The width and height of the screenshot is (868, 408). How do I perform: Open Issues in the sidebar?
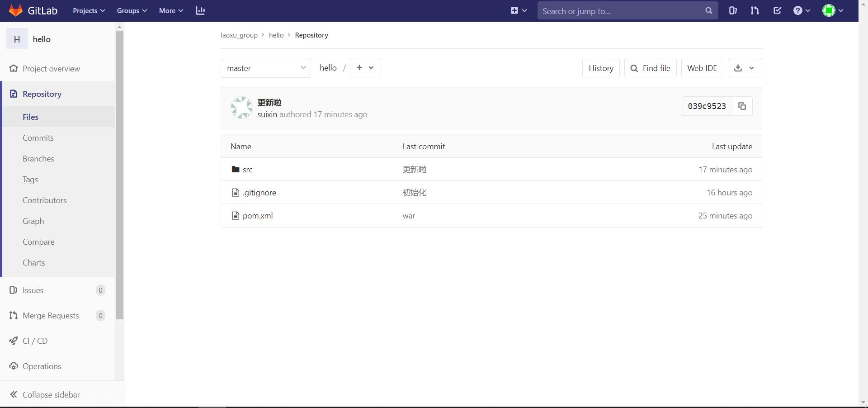click(57, 290)
